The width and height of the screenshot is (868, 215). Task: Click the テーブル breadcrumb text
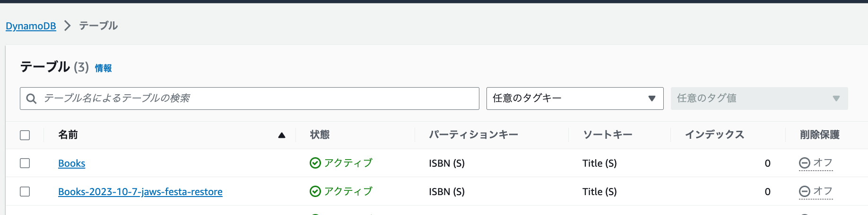point(98,26)
